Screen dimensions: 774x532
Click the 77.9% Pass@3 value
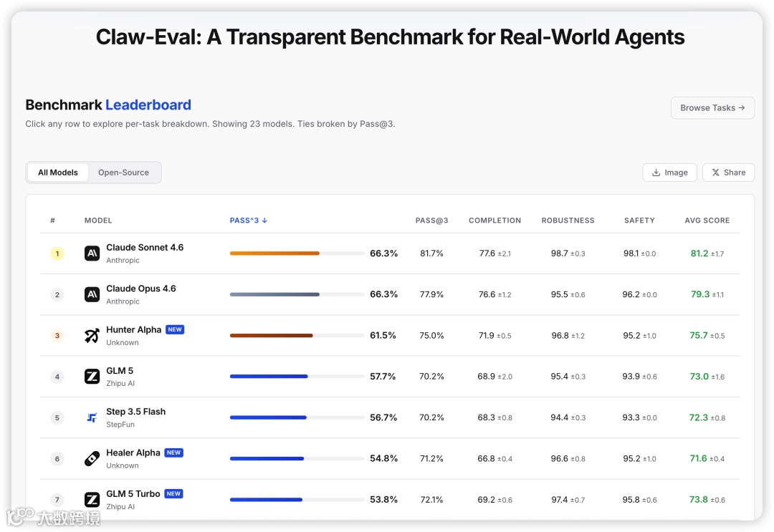coord(431,294)
